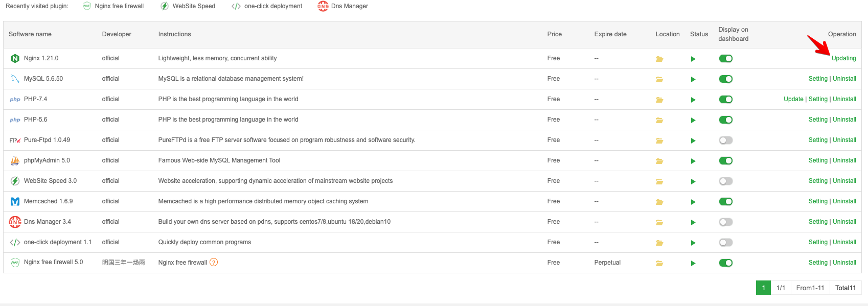The height and width of the screenshot is (306, 868).
Task: Open folder icon for Pure-Ftpd 1.0.49
Action: tap(659, 140)
